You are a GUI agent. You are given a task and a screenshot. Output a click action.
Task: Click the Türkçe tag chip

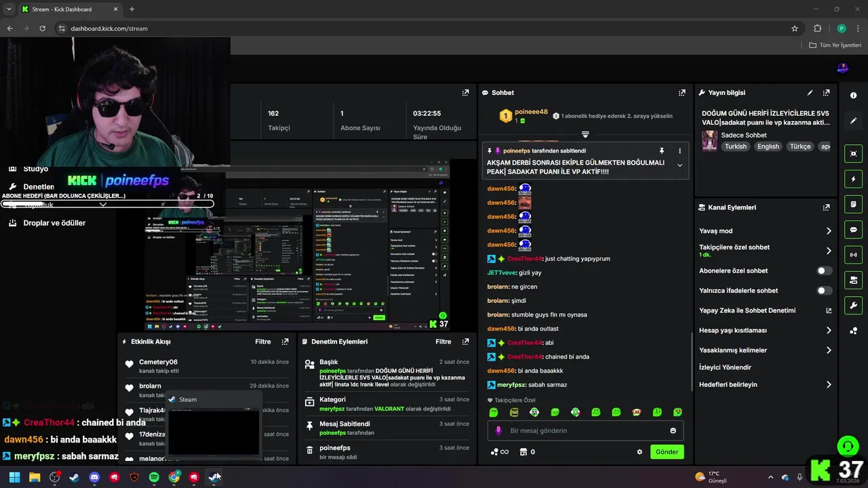point(800,146)
